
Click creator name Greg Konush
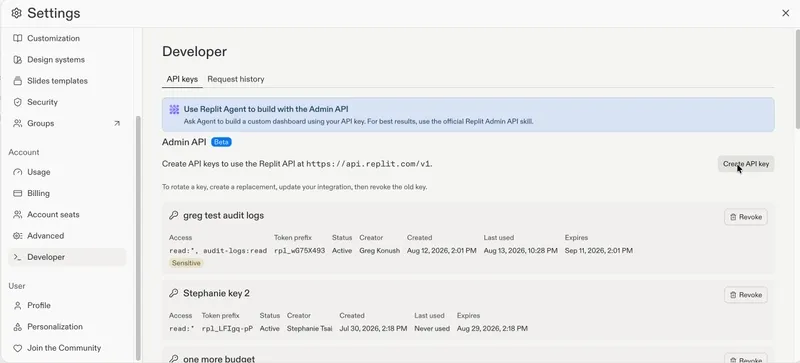380,251
